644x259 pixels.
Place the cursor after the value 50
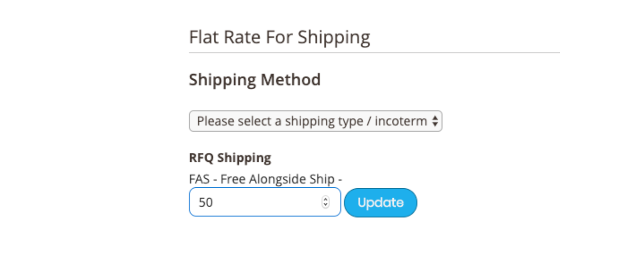(x=214, y=203)
